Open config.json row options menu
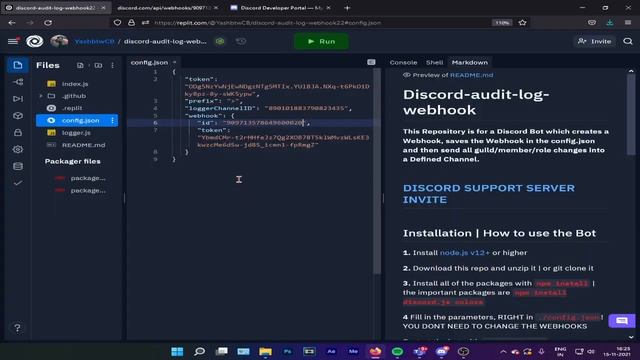The image size is (640, 360). [x=113, y=120]
